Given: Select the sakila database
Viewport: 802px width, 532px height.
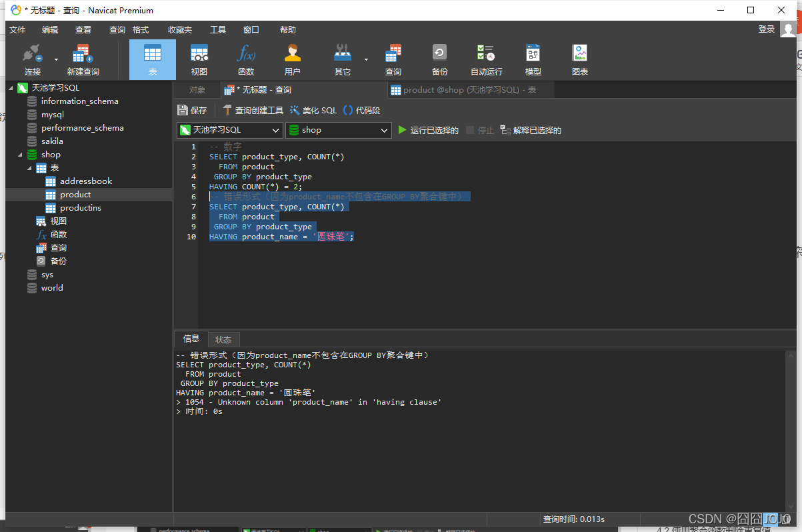Looking at the screenshot, I should tap(52, 141).
